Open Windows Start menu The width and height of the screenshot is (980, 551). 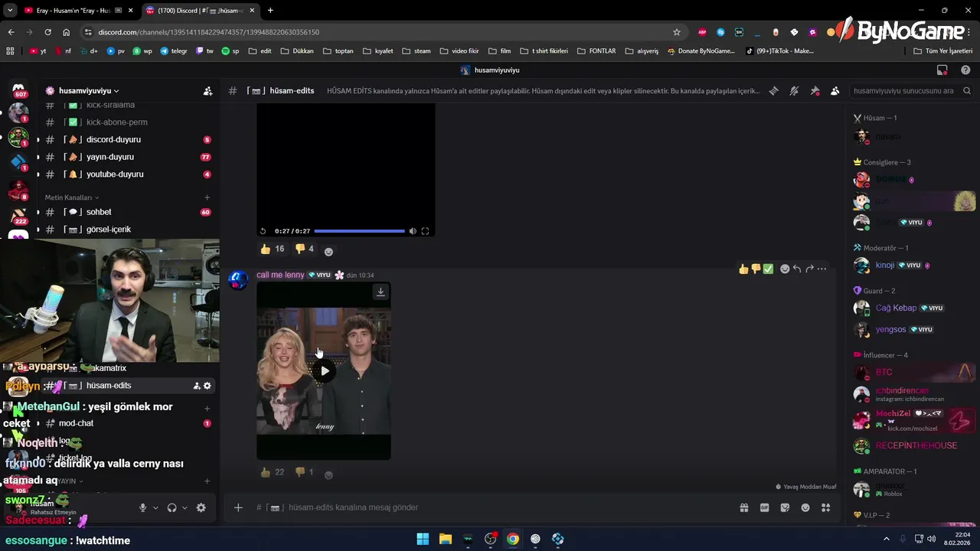pyautogui.click(x=423, y=539)
